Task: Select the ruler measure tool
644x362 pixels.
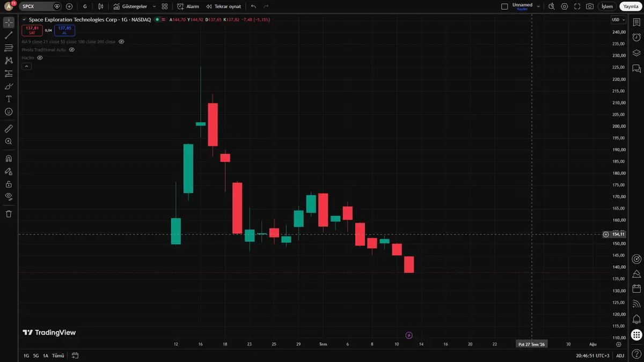Action: tap(9, 129)
